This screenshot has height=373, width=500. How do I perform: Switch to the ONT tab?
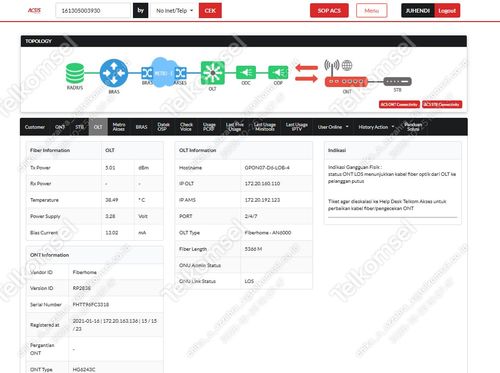pyautogui.click(x=60, y=127)
